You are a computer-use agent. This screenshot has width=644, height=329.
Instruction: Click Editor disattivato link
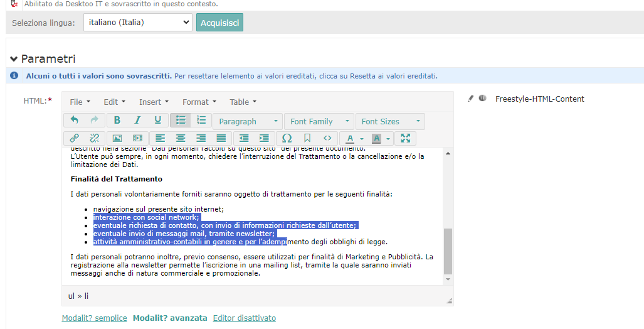(245, 318)
